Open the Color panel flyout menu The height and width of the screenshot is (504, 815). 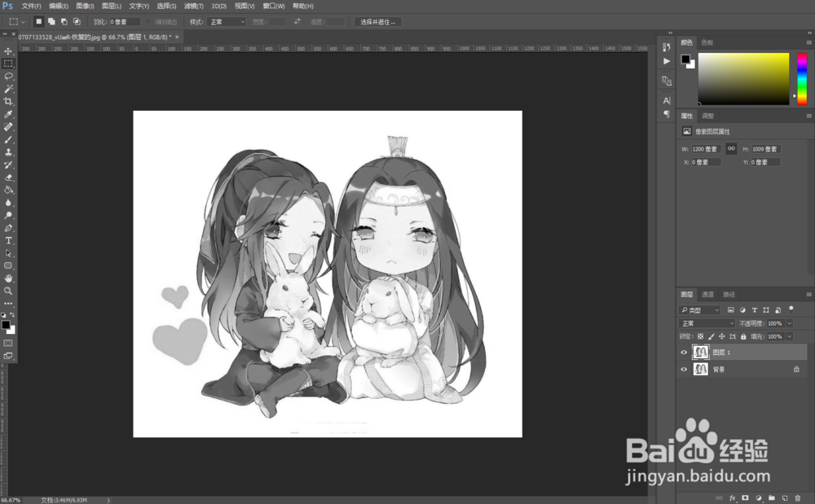coord(808,42)
